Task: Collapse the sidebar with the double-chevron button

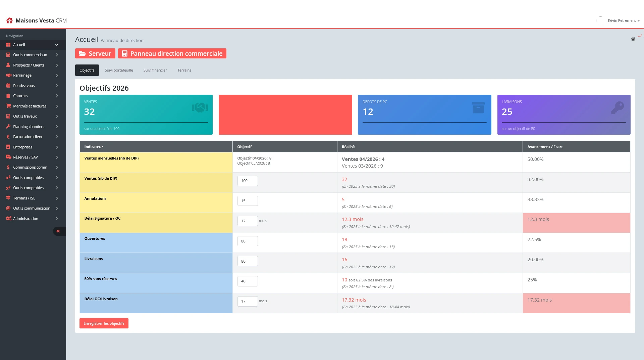Action: [x=58, y=231]
